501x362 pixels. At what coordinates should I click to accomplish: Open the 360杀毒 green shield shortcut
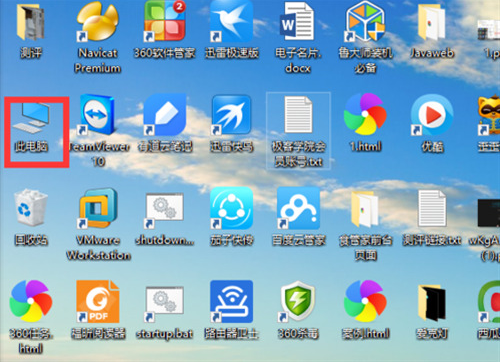(x=298, y=302)
